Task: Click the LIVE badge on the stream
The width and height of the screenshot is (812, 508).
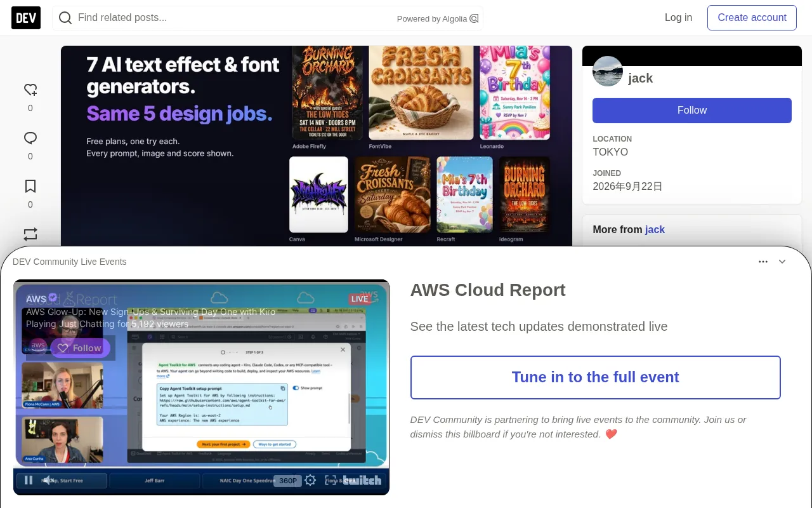Action: point(360,299)
